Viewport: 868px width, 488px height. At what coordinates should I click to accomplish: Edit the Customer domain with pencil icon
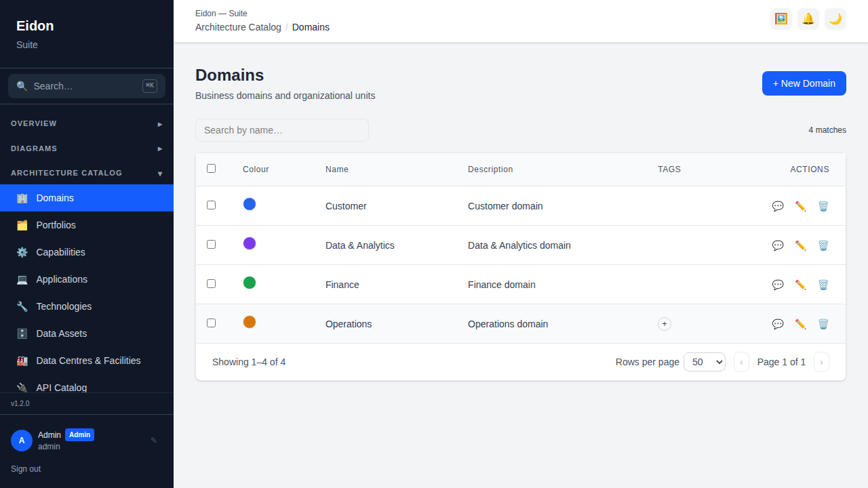[x=801, y=206]
